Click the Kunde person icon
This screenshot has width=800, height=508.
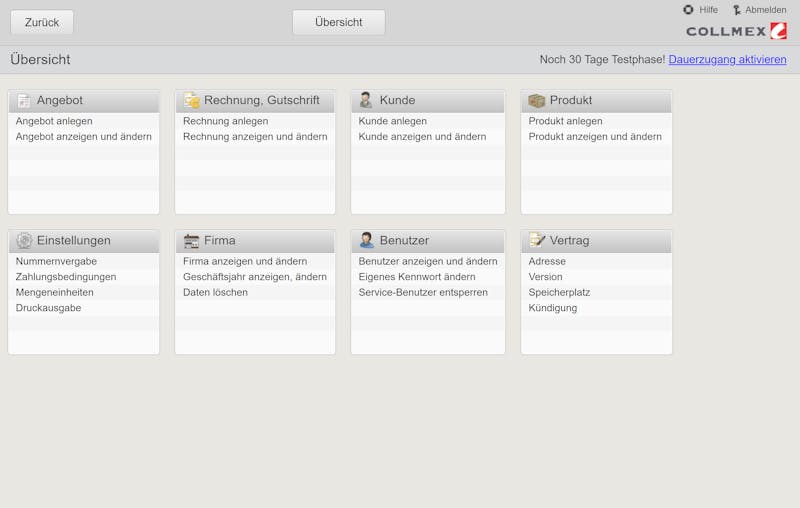[x=365, y=100]
